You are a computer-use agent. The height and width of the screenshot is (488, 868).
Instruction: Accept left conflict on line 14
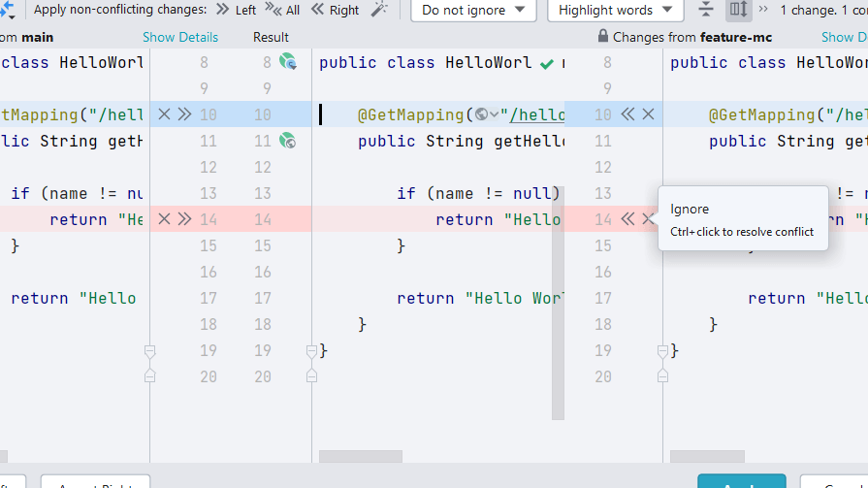[184, 219]
